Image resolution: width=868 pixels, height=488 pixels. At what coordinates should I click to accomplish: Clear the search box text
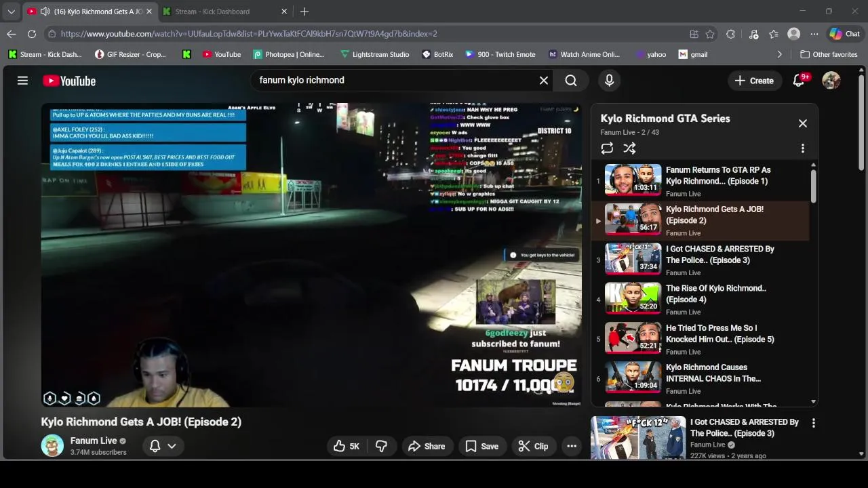544,81
